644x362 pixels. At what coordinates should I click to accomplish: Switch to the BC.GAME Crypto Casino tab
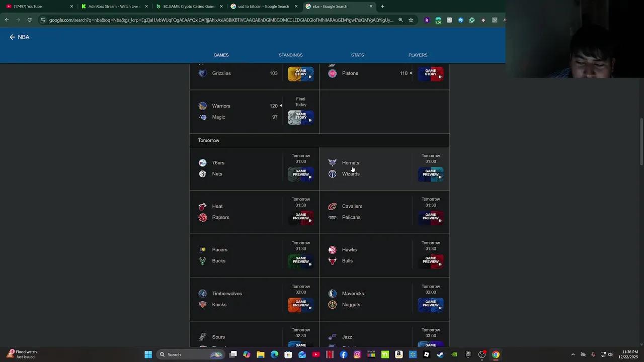click(x=189, y=7)
